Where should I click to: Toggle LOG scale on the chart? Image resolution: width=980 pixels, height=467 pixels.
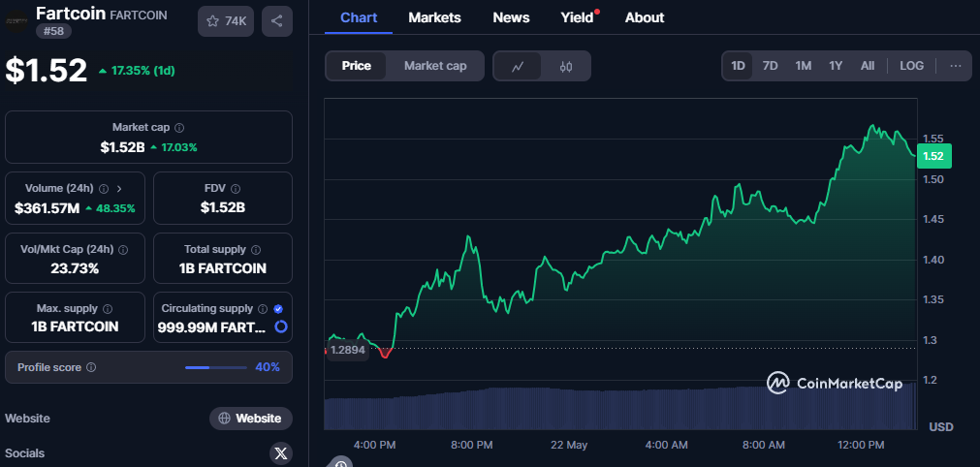912,66
